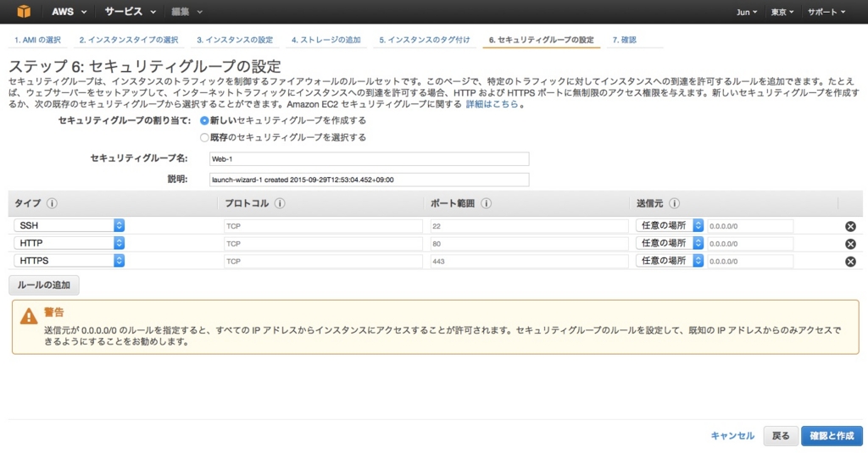The width and height of the screenshot is (868, 453).
Task: Click the SSH source IP field 0.0.0.0/0
Action: pyautogui.click(x=750, y=226)
